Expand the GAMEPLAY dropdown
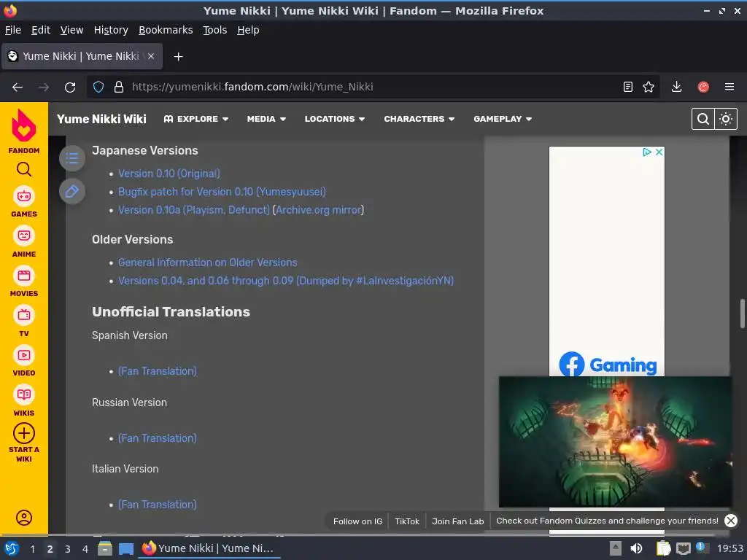Viewport: 747px width, 560px height. click(503, 119)
